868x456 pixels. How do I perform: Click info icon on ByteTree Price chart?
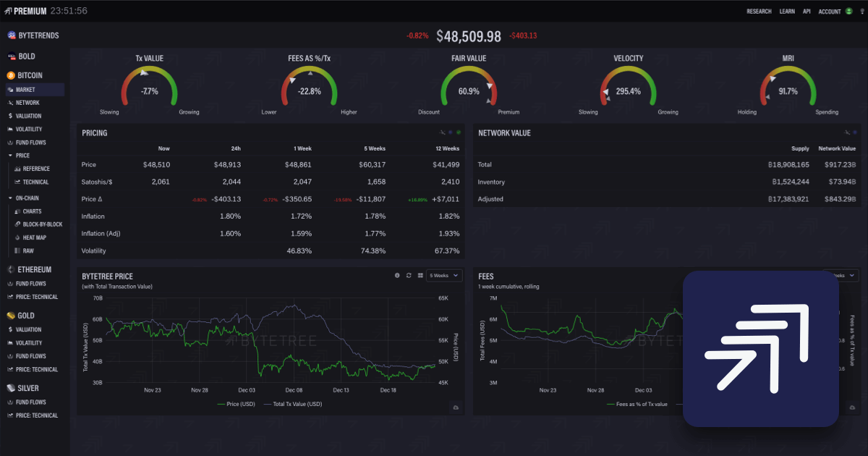[x=397, y=275]
